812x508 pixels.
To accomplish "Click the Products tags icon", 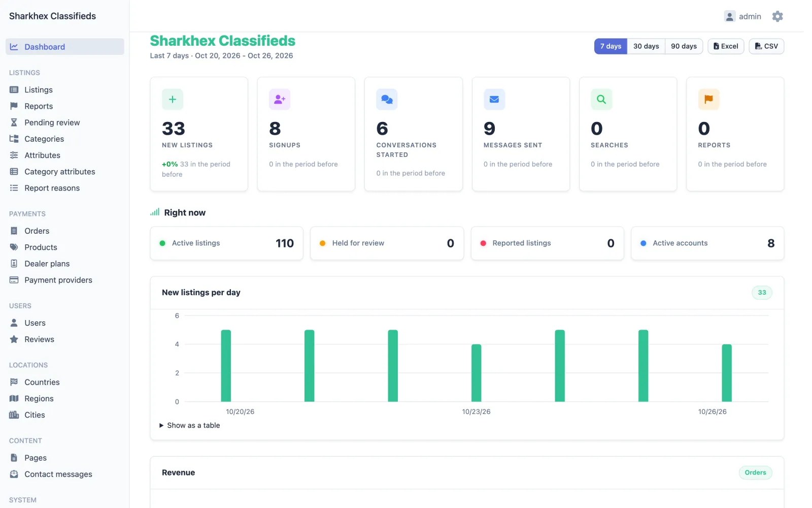I will pyautogui.click(x=14, y=247).
